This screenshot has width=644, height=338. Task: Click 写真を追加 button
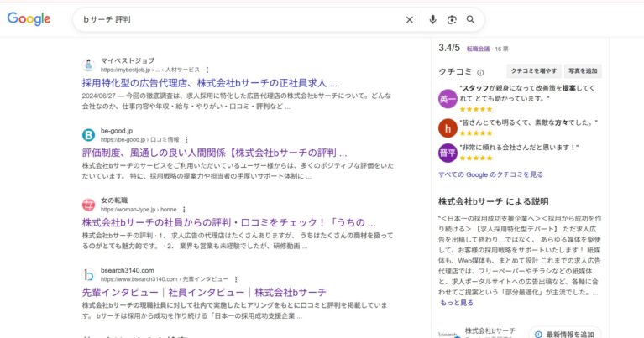(583, 71)
